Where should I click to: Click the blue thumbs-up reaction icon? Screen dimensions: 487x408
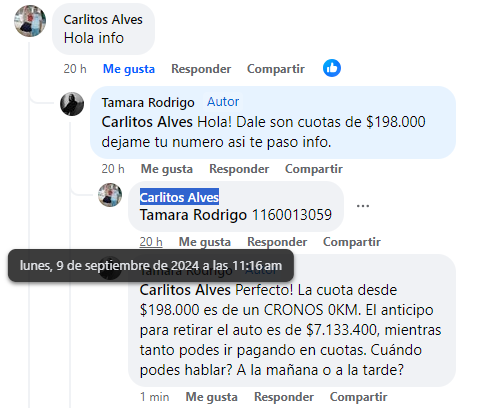point(332,68)
